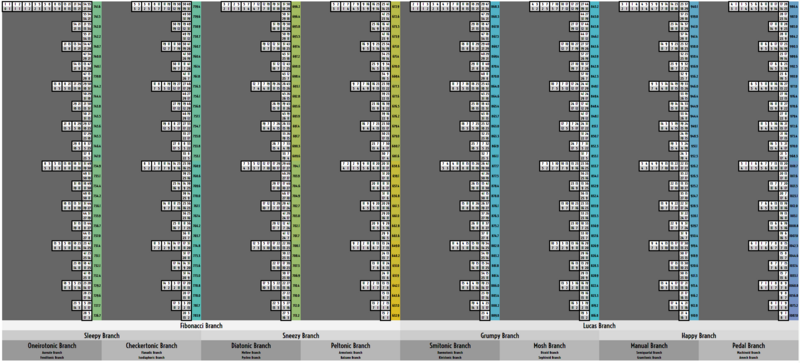Click the green value strip above Oneirotonic Branch
The height and width of the screenshot is (363, 800).
click(97, 161)
